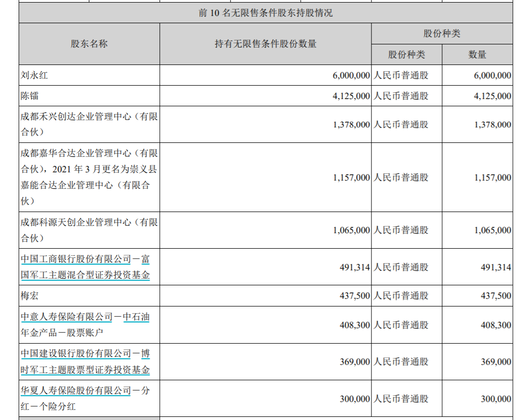The image size is (531, 420).
Task: Select 491,314 in 持有无限售条件股份数量 column
Action: (x=355, y=267)
